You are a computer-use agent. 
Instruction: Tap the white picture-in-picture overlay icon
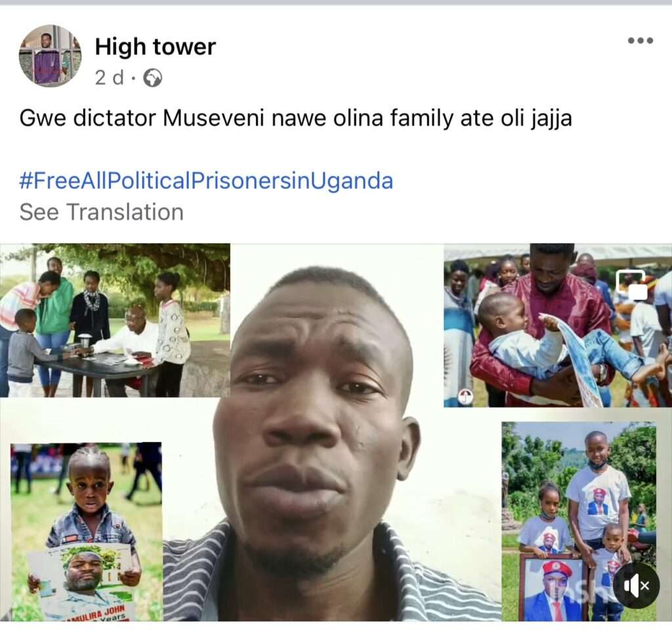[x=632, y=285]
